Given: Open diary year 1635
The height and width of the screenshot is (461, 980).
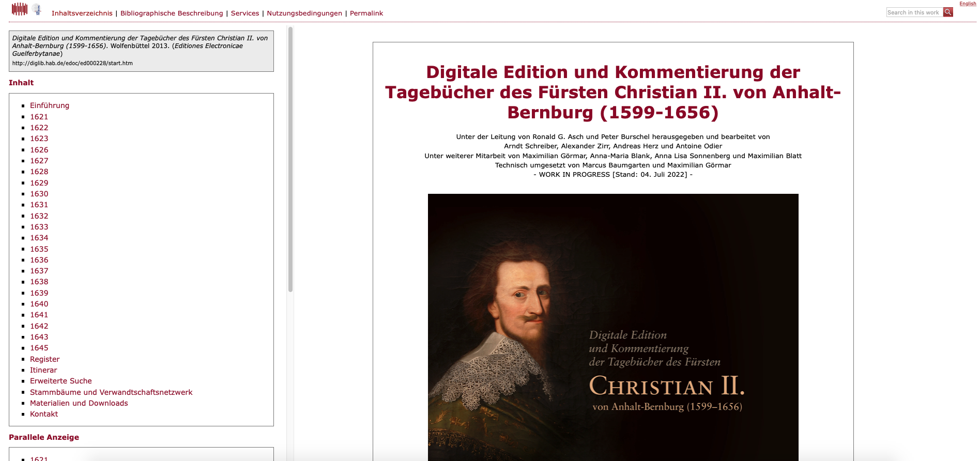Looking at the screenshot, I should pyautogui.click(x=39, y=249).
